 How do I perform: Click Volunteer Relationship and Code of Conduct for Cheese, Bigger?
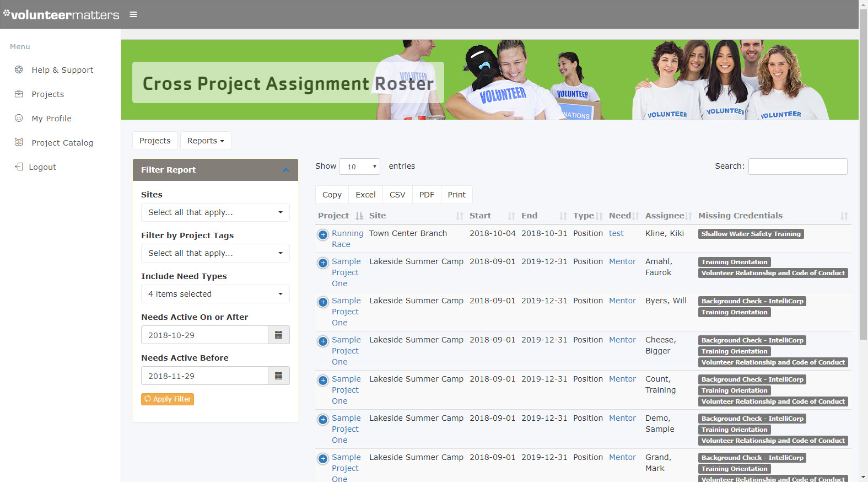[x=773, y=362]
